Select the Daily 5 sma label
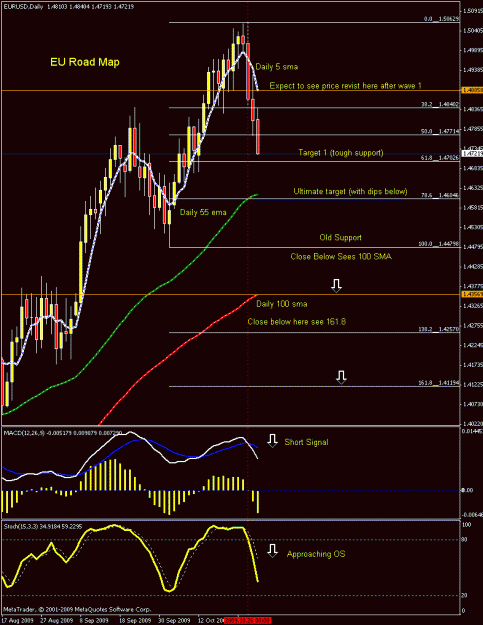Viewport: 483px width, 625px height. pyautogui.click(x=277, y=67)
